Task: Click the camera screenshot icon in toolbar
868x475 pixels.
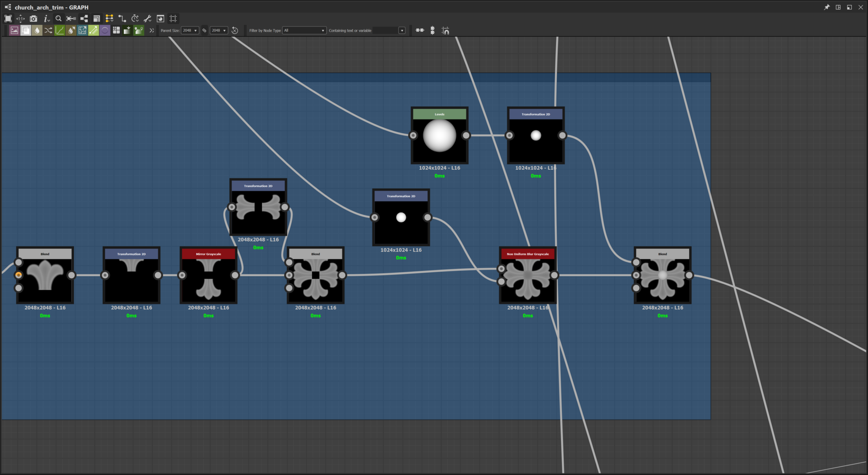Action: tap(33, 19)
